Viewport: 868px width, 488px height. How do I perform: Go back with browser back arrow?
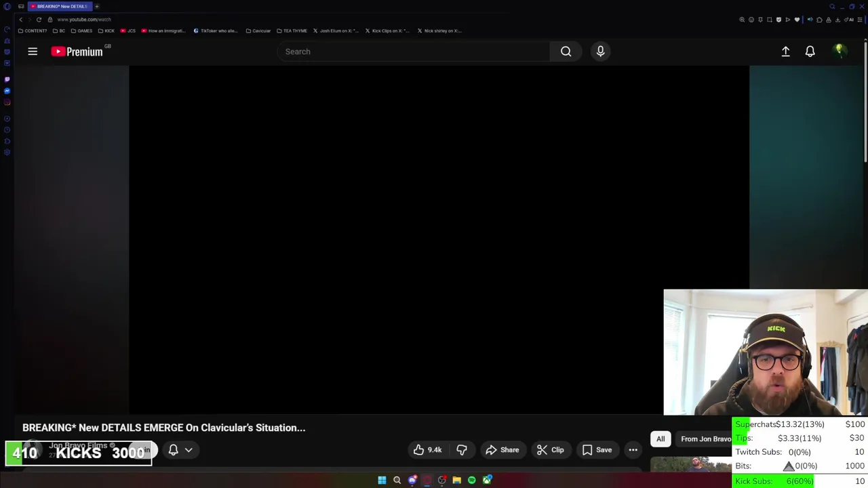[x=21, y=20]
